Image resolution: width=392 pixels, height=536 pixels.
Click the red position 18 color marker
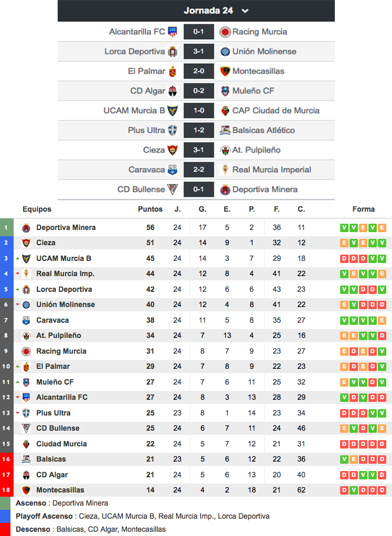pos(6,490)
